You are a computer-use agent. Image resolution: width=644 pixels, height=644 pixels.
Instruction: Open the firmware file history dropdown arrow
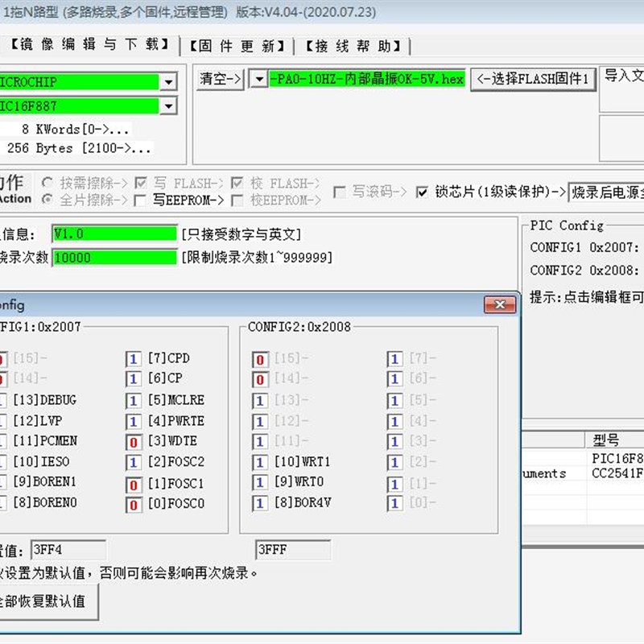coord(259,79)
